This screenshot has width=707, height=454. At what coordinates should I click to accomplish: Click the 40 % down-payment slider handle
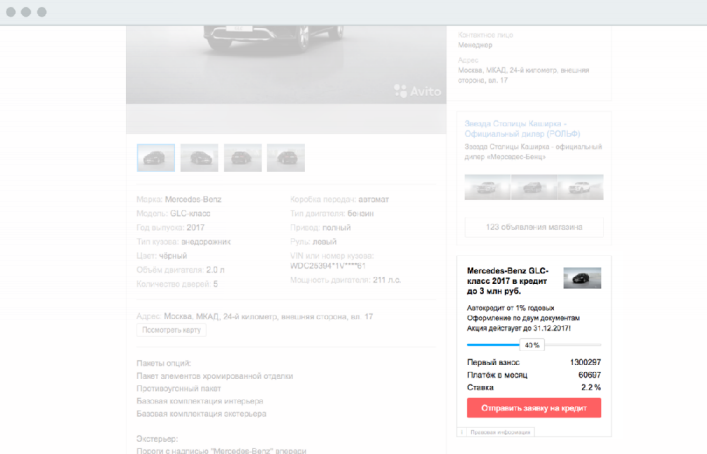pos(532,345)
